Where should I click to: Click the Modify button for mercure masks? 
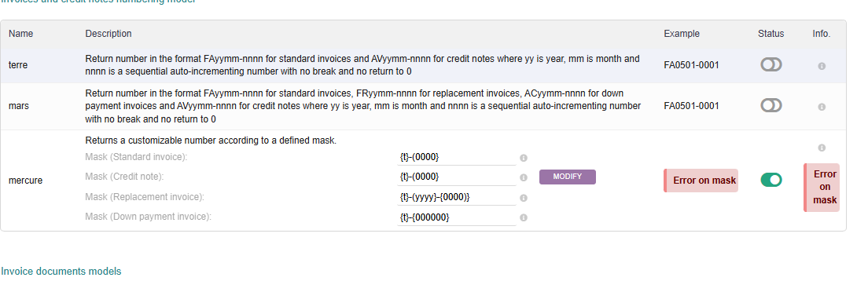[568, 177]
